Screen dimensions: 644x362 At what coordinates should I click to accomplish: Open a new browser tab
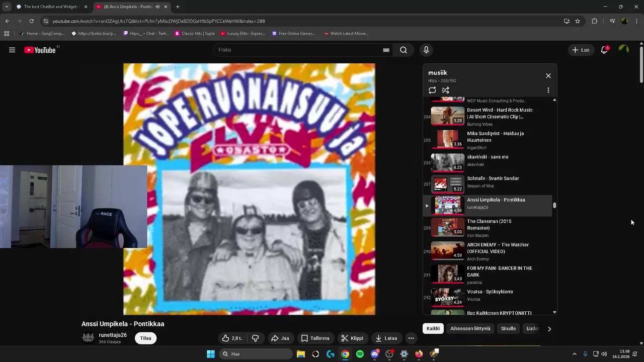tap(178, 7)
